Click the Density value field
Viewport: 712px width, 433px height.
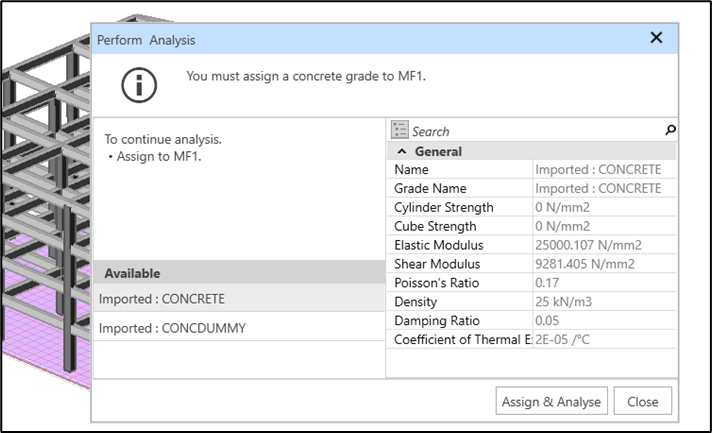[604, 301]
